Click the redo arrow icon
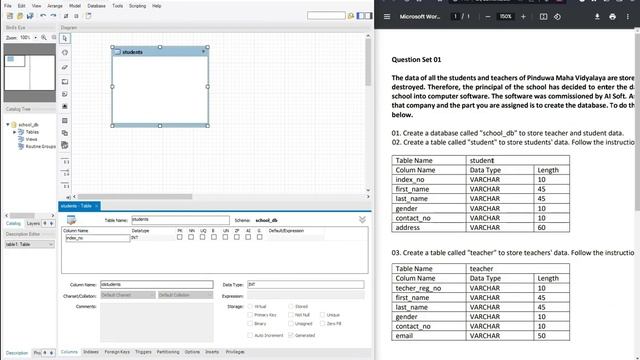The width and height of the screenshot is (640, 360). 53,16
